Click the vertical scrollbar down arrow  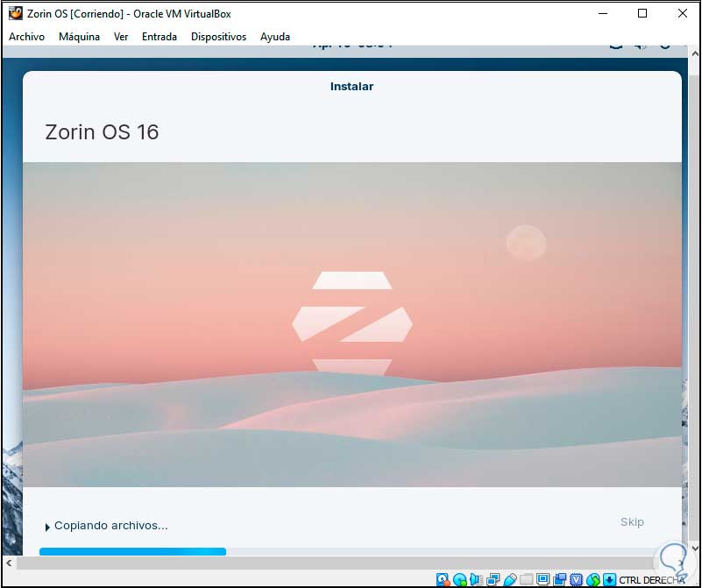click(x=695, y=548)
